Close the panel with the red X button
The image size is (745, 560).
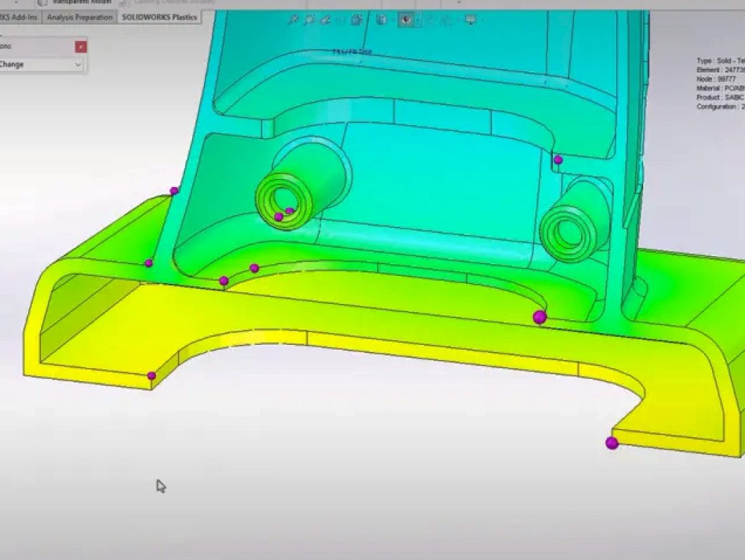81,45
